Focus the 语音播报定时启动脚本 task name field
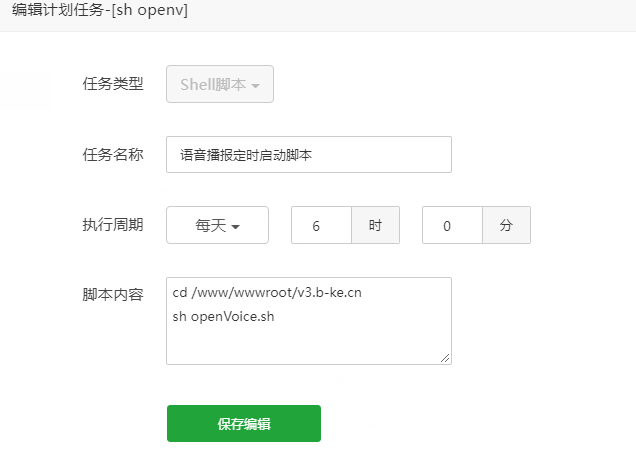This screenshot has height=457, width=636. 309,154
